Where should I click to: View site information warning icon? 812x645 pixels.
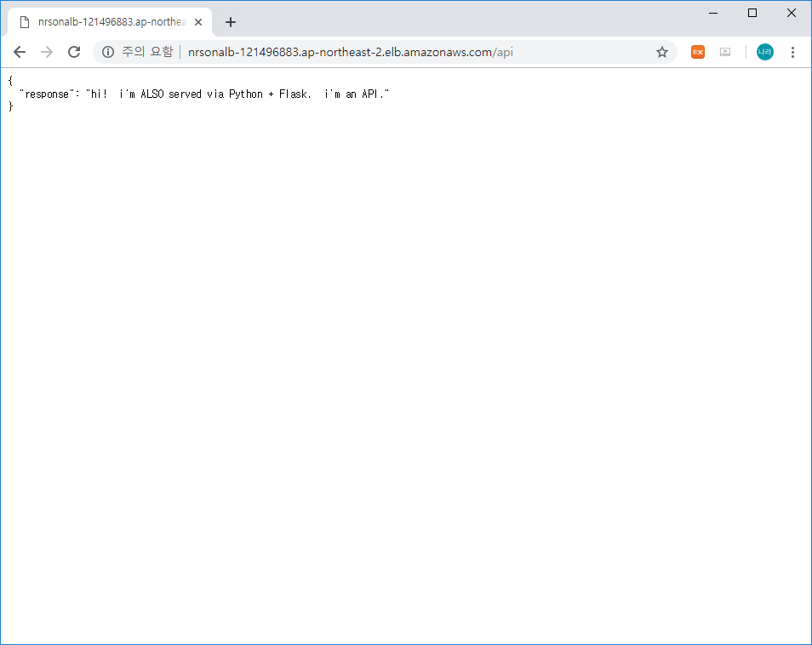coord(108,52)
